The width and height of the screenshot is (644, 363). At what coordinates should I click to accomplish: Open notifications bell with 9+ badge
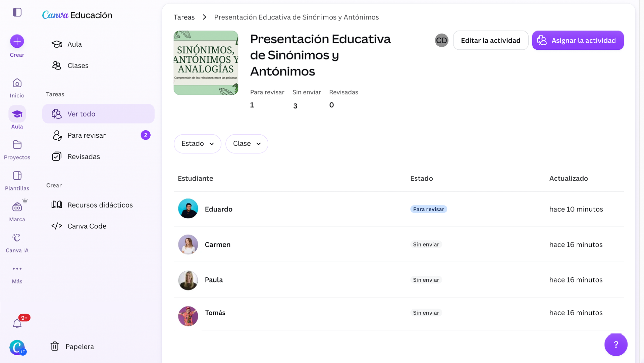[17, 323]
